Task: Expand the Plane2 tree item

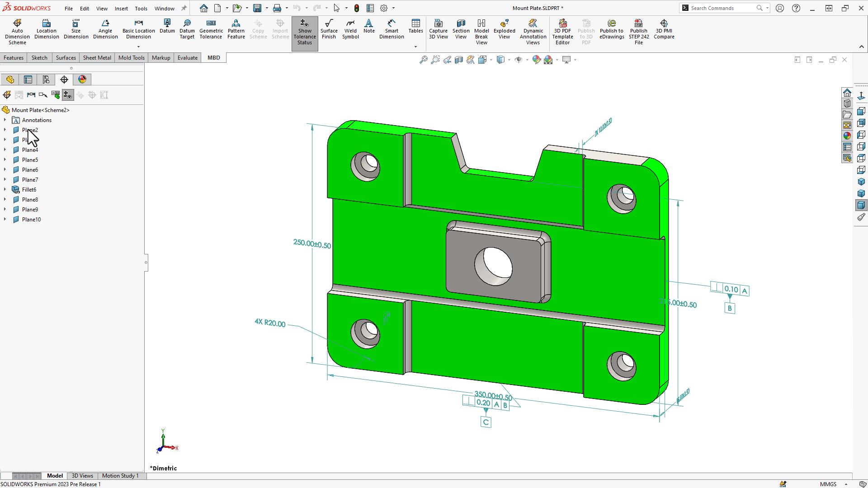Action: click(5, 130)
